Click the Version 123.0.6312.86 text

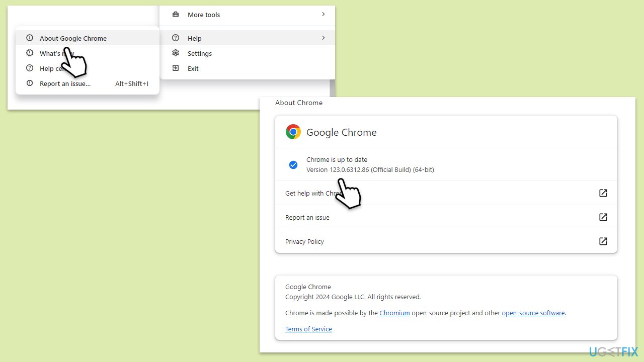pyautogui.click(x=370, y=169)
